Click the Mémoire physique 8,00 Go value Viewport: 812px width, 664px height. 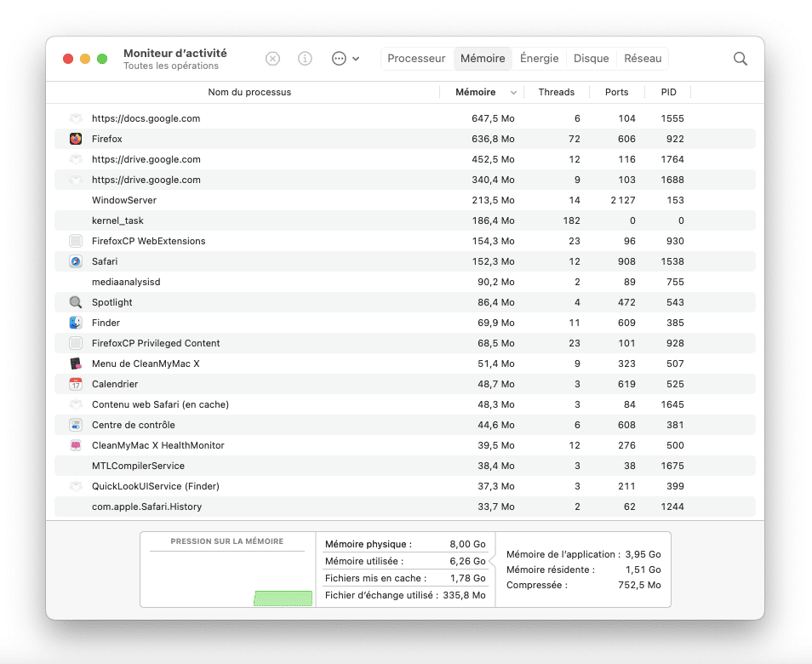pyautogui.click(x=467, y=544)
